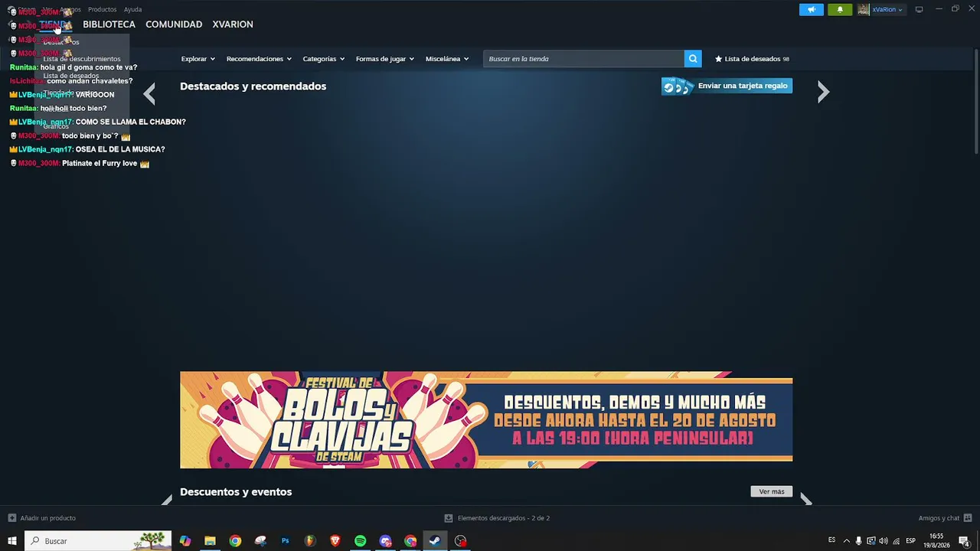Open Amigos y chat
980x551 pixels.
point(939,518)
